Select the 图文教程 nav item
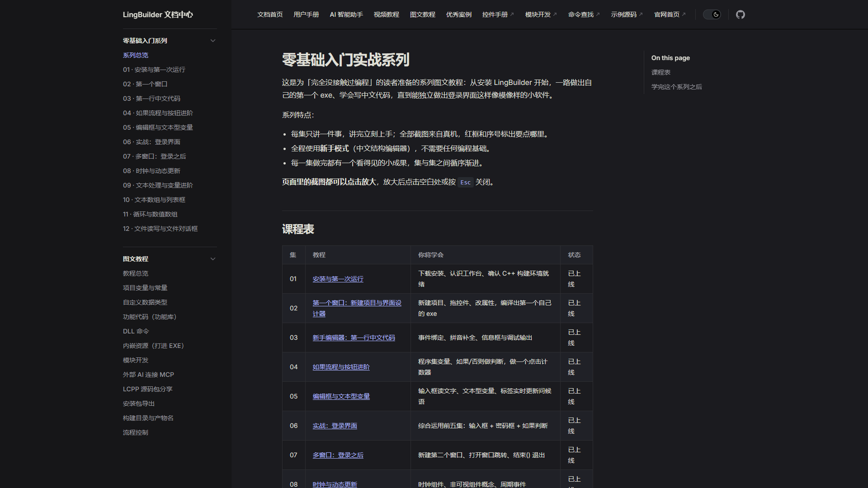 pyautogui.click(x=423, y=14)
